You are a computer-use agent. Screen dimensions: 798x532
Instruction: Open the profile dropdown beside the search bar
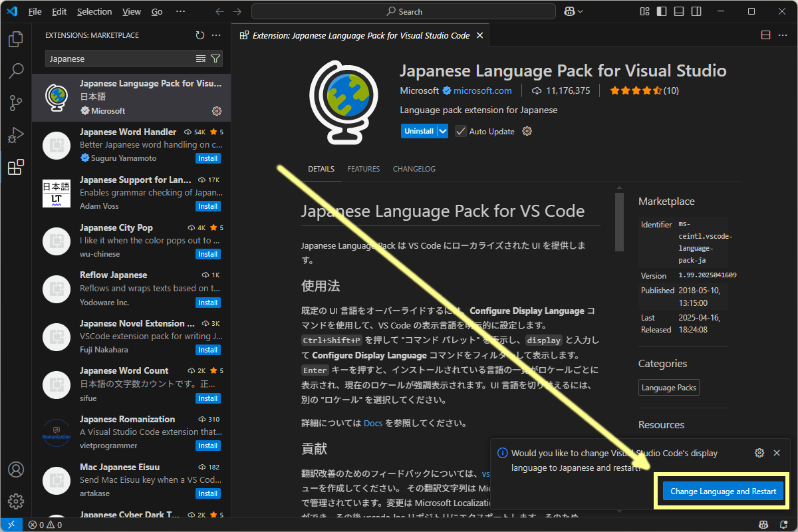click(x=573, y=11)
